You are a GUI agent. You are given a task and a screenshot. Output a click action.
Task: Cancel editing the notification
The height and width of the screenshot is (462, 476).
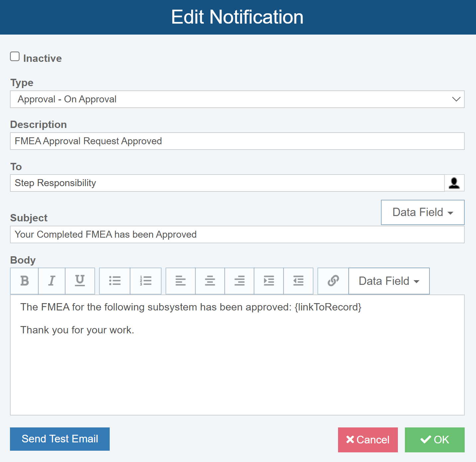point(368,440)
